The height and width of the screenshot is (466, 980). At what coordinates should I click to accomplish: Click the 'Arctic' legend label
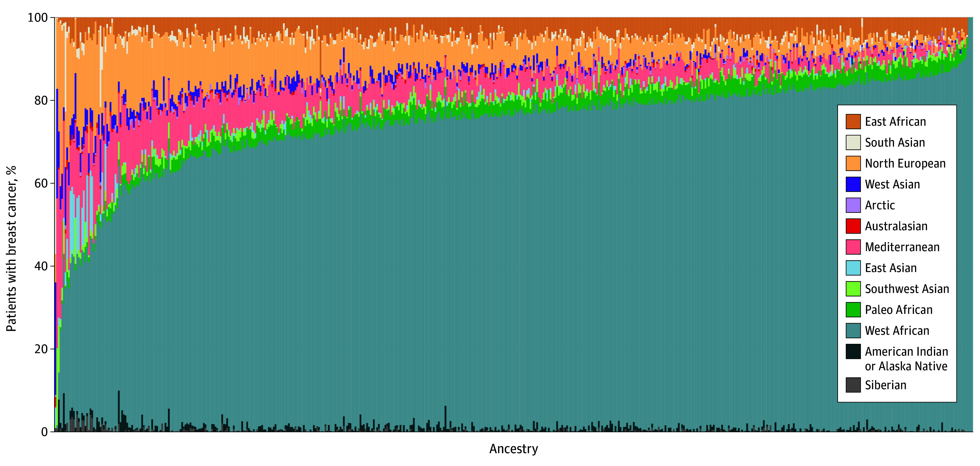(x=880, y=206)
